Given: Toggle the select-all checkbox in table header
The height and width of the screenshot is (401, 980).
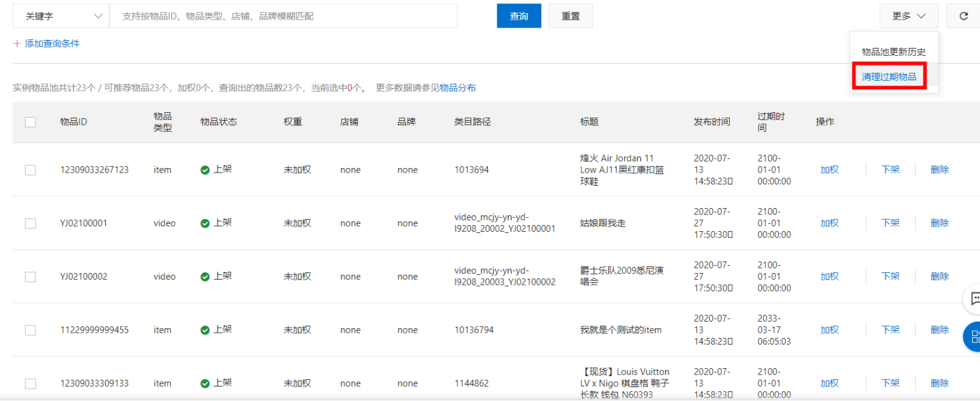Looking at the screenshot, I should pyautogui.click(x=30, y=121).
